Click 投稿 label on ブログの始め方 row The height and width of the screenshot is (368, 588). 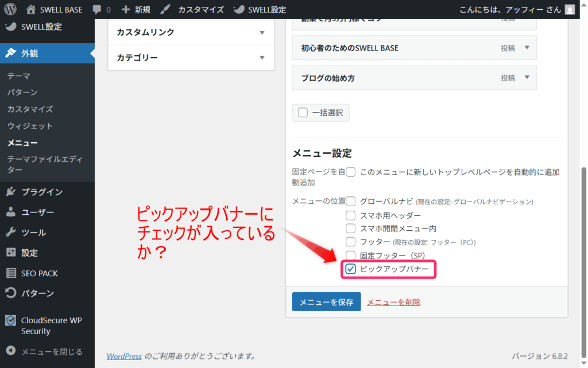pos(508,78)
